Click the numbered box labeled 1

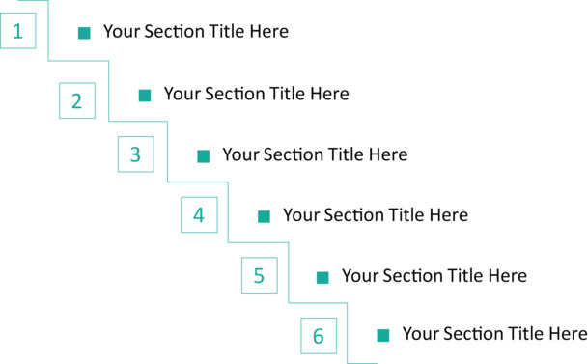[18, 31]
